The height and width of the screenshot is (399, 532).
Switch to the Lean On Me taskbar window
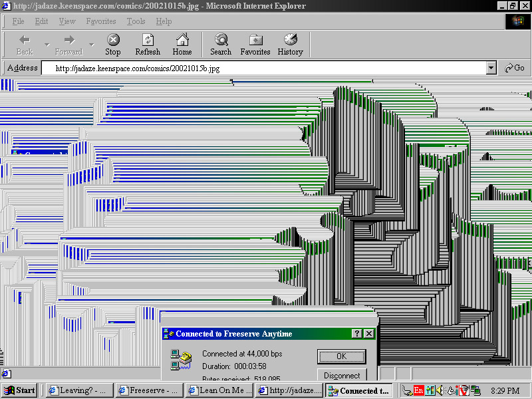(219, 390)
